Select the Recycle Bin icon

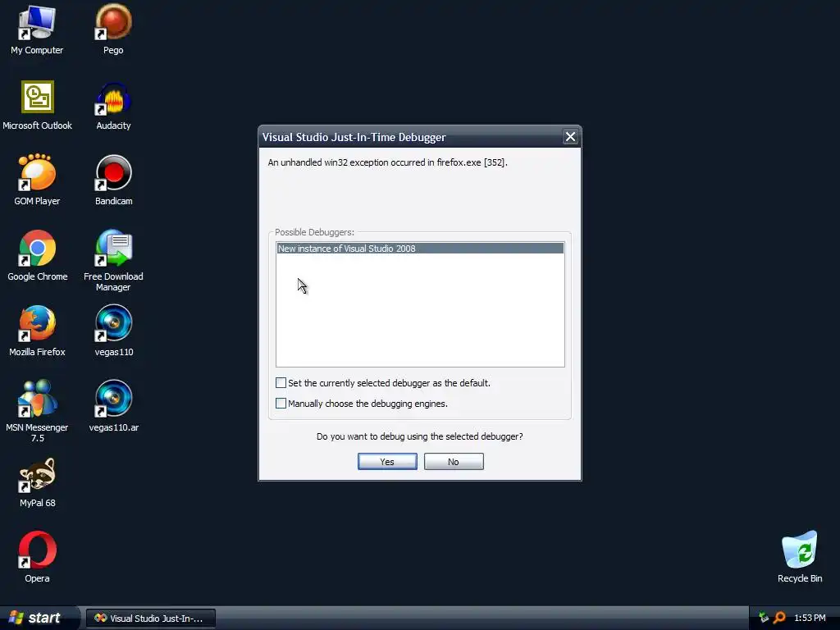click(799, 558)
